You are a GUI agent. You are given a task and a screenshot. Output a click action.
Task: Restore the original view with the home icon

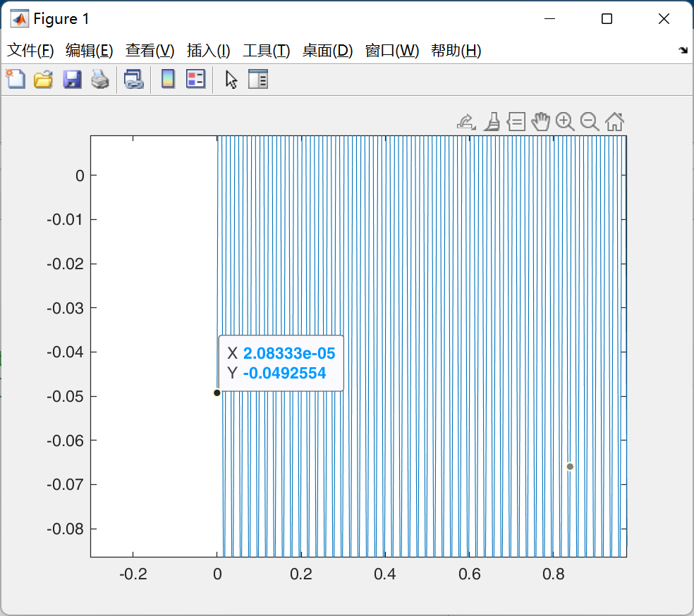(614, 121)
